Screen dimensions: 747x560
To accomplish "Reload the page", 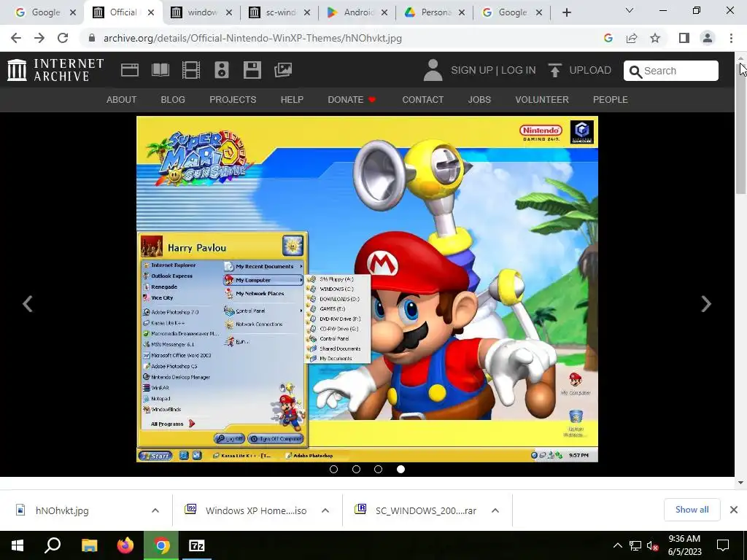I will 63,38.
